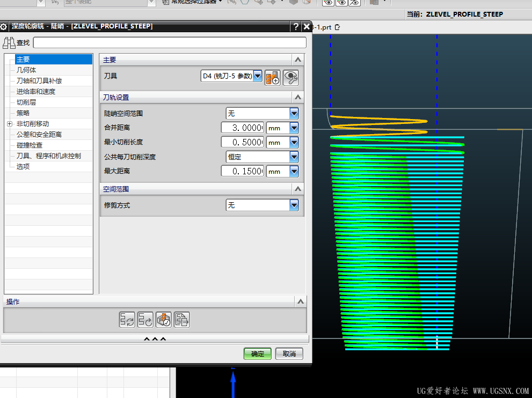Click the 取消 button
Image resolution: width=532 pixels, height=398 pixels.
coord(289,354)
